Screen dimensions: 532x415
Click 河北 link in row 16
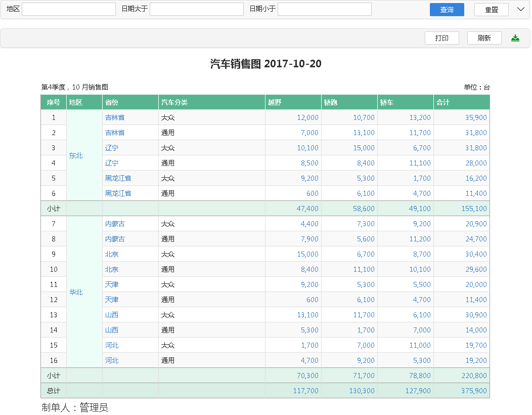click(112, 360)
